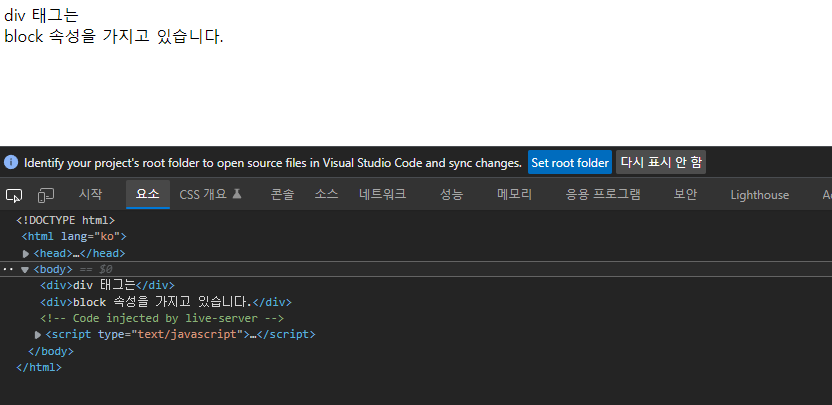Open the 보안 tab
Image resolution: width=832 pixels, height=405 pixels.
click(685, 194)
